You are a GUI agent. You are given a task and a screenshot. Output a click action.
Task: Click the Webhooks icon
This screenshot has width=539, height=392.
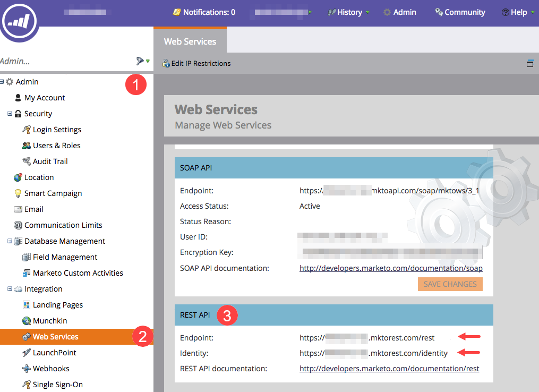click(27, 369)
